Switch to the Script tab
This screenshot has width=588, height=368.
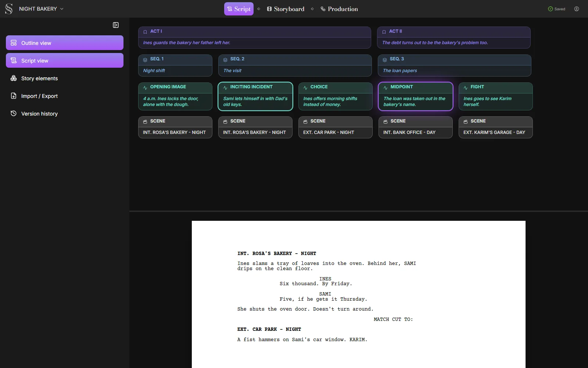pos(239,9)
